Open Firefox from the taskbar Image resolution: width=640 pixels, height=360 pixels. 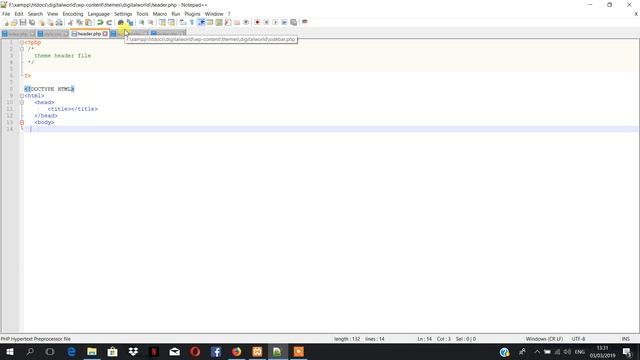tap(236, 352)
